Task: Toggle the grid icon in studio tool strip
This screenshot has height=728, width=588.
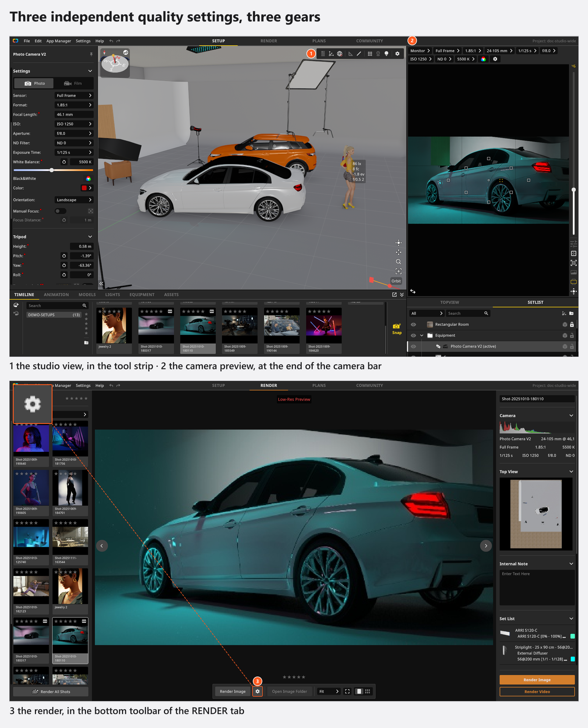Action: point(370,54)
